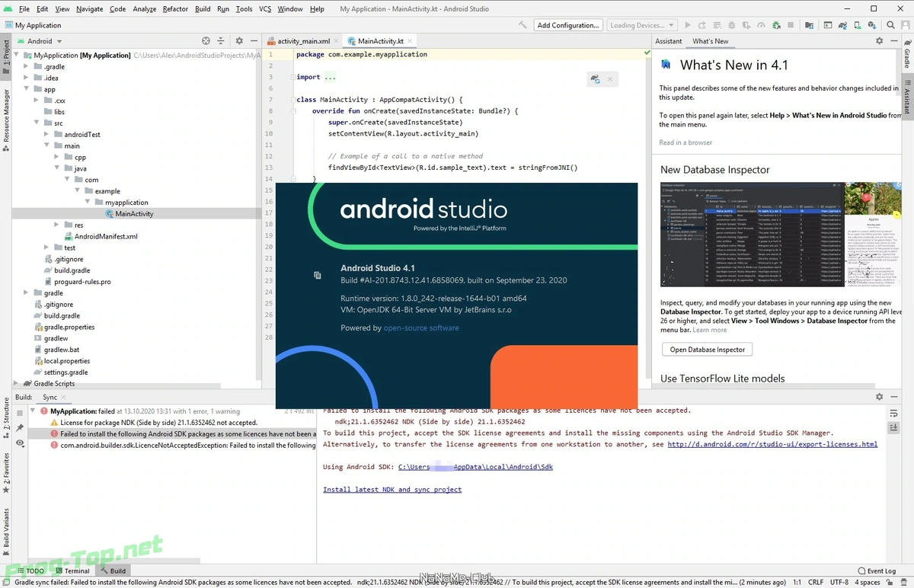Switch to the Assistant tab

[669, 41]
